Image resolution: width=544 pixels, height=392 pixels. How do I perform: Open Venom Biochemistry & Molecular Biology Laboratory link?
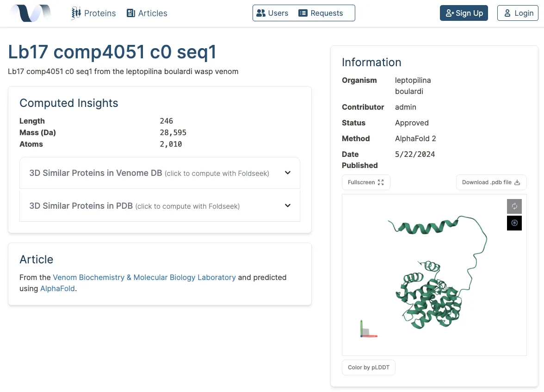(x=144, y=277)
